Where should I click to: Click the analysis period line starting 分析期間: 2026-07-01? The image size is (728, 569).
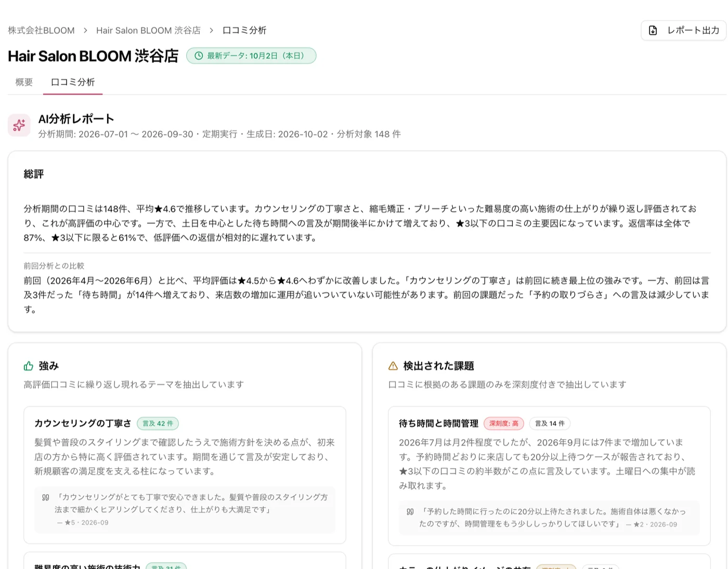(219, 134)
